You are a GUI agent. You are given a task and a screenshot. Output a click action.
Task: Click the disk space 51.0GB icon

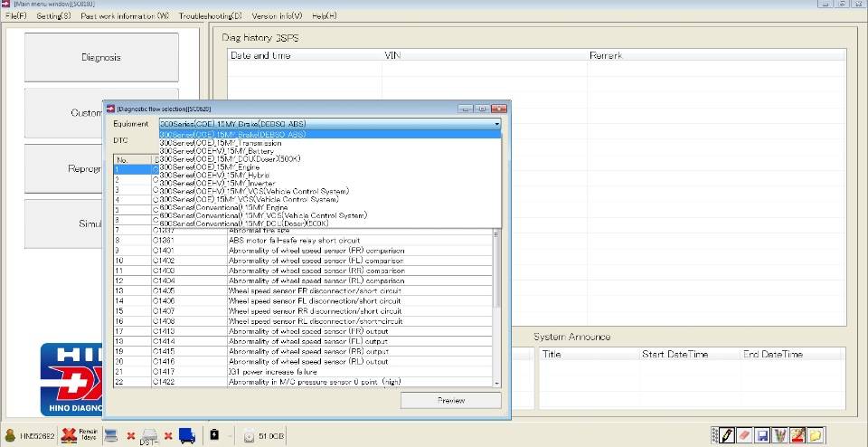coord(250,436)
